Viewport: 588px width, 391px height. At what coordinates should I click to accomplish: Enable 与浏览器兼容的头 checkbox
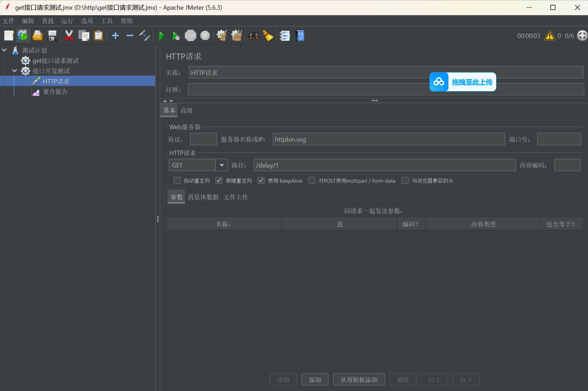[405, 181]
